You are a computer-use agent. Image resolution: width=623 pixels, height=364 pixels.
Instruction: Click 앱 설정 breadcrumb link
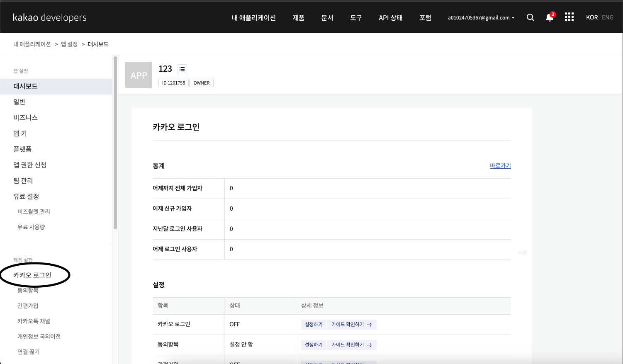coord(69,44)
